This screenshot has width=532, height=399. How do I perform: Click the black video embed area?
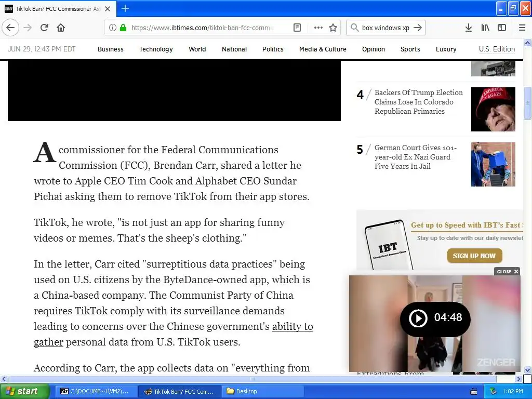[174, 90]
